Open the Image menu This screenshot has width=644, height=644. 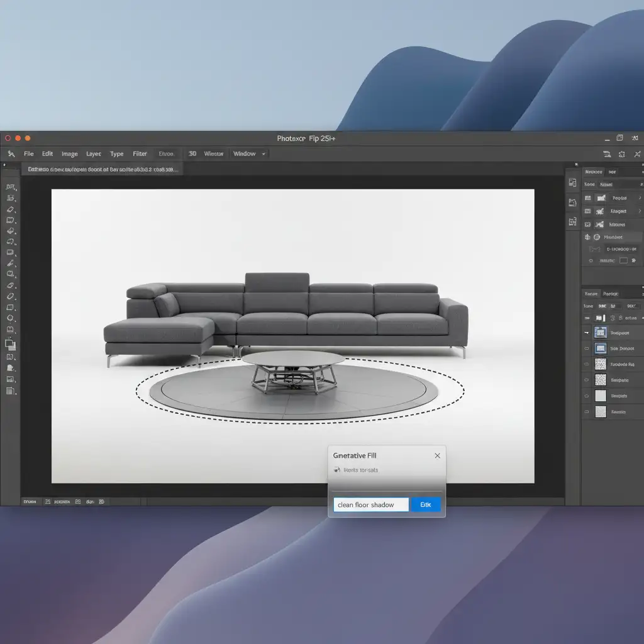pos(69,153)
